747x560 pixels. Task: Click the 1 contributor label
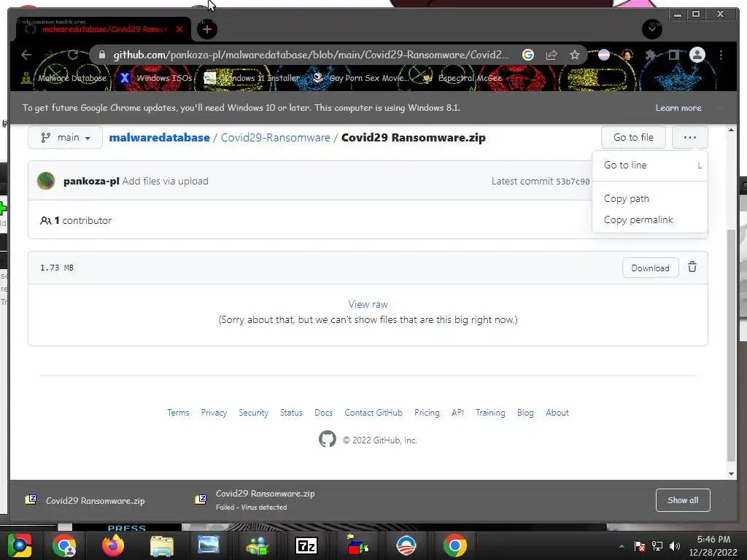point(76,220)
